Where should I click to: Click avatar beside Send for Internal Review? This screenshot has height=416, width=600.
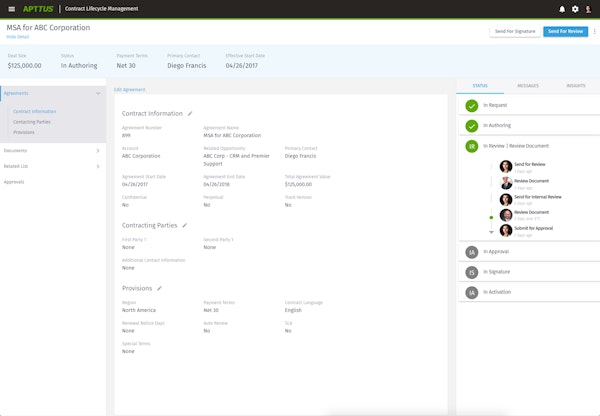click(x=506, y=199)
